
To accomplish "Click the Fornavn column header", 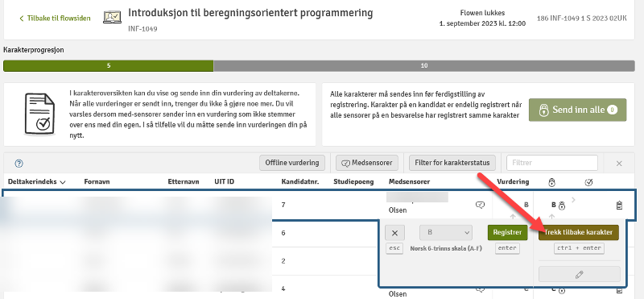I will point(97,181).
